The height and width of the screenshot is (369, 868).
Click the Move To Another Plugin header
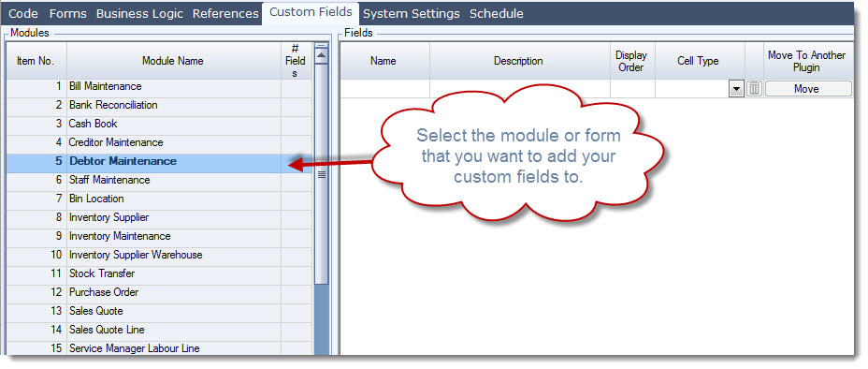pos(808,61)
